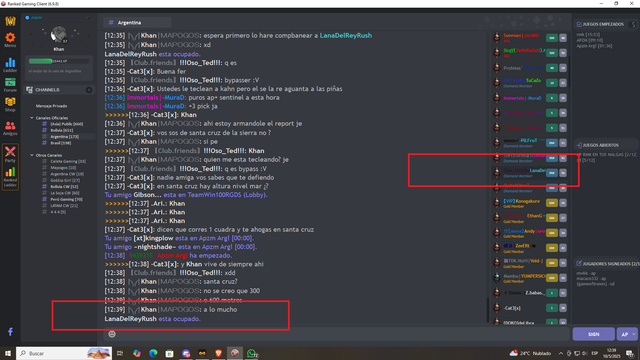640x360 pixels.
Task: Click the LanaDelReyRush link in chat
Action: 346,36
